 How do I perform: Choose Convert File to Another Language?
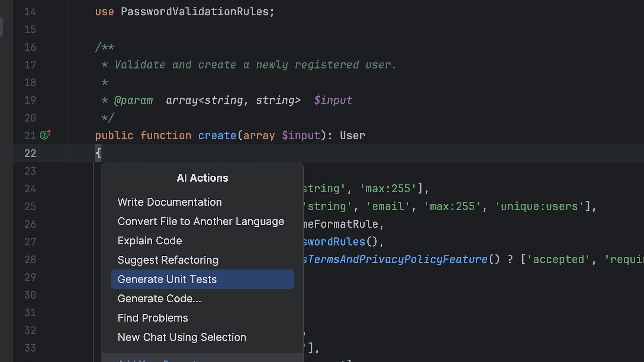201,222
